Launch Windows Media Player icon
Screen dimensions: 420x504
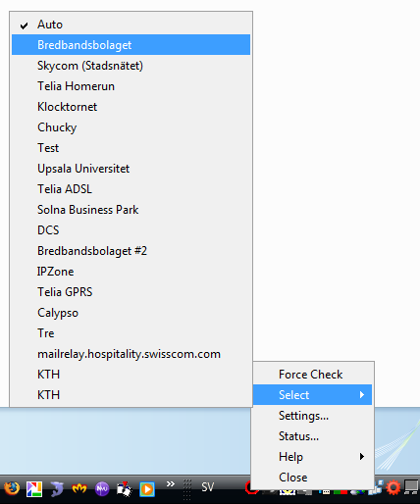(147, 489)
